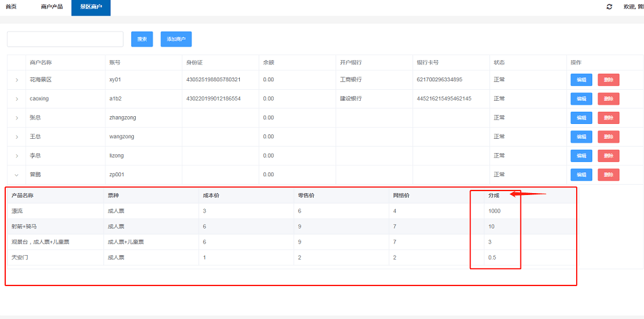
Task: Expand the 王总 row arrow
Action: coord(17,137)
